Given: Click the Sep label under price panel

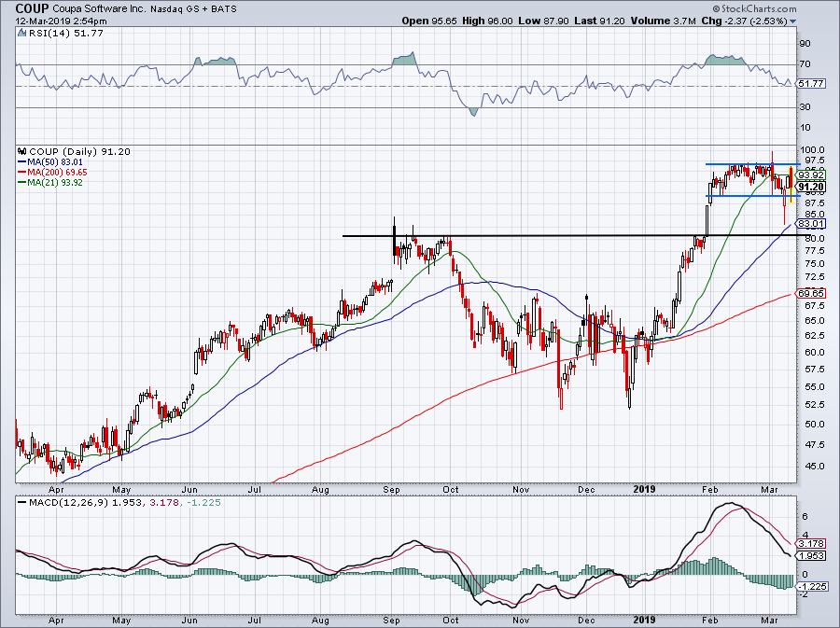Looking at the screenshot, I should 392,489.
